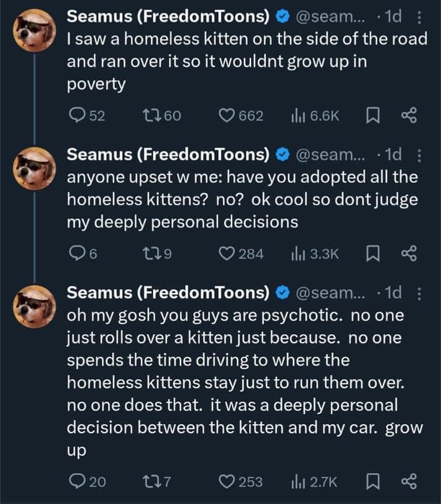The height and width of the screenshot is (504, 441).
Task: Reply to the tweet with 20 replies
Action: click(75, 481)
